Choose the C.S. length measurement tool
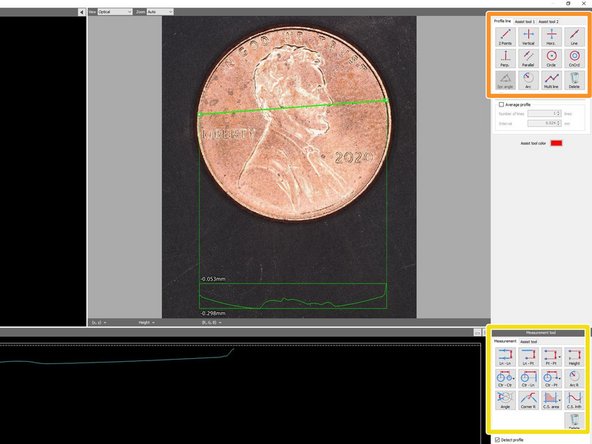Viewport: 592px width, 444px height. (x=574, y=400)
